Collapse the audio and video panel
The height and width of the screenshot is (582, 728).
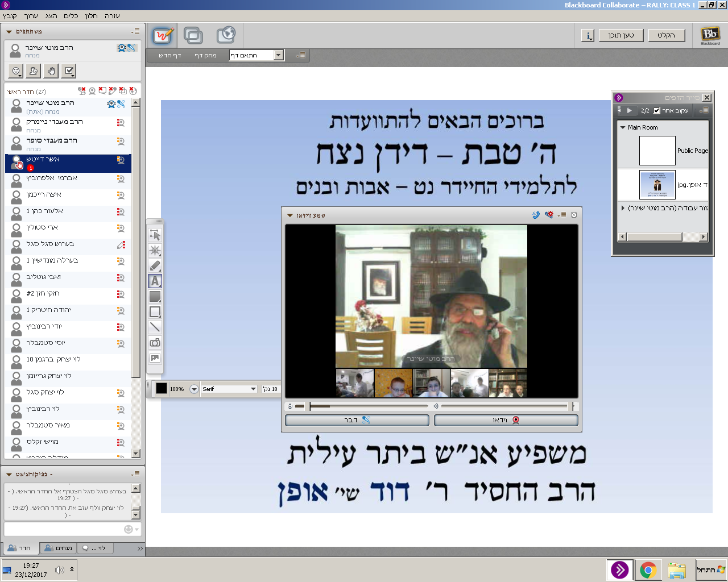click(x=290, y=215)
